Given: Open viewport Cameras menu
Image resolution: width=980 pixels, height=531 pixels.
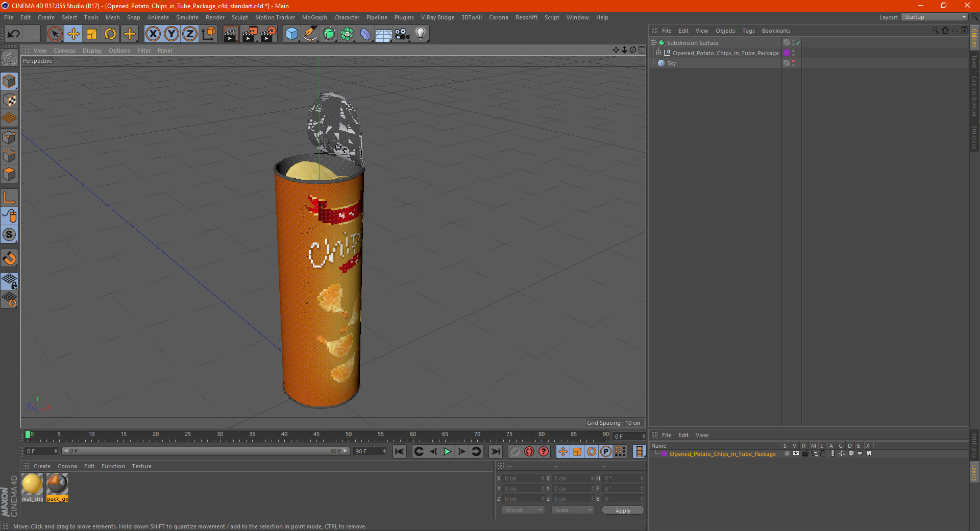Looking at the screenshot, I should (x=64, y=51).
